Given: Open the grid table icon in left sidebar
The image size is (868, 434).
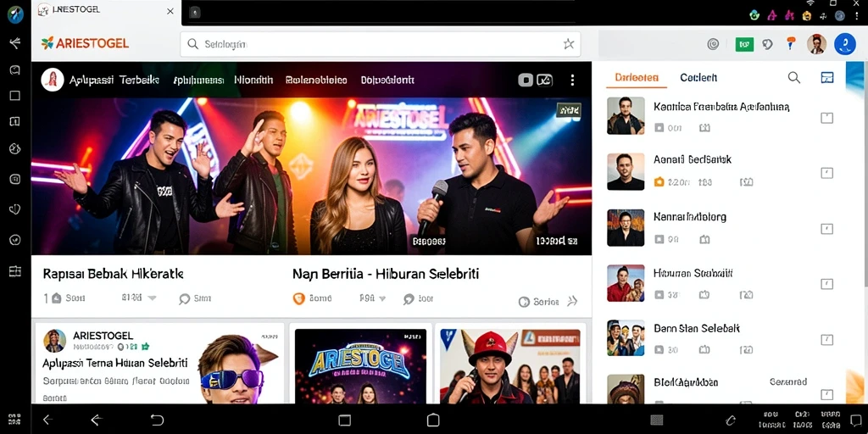Looking at the screenshot, I should tap(15, 270).
